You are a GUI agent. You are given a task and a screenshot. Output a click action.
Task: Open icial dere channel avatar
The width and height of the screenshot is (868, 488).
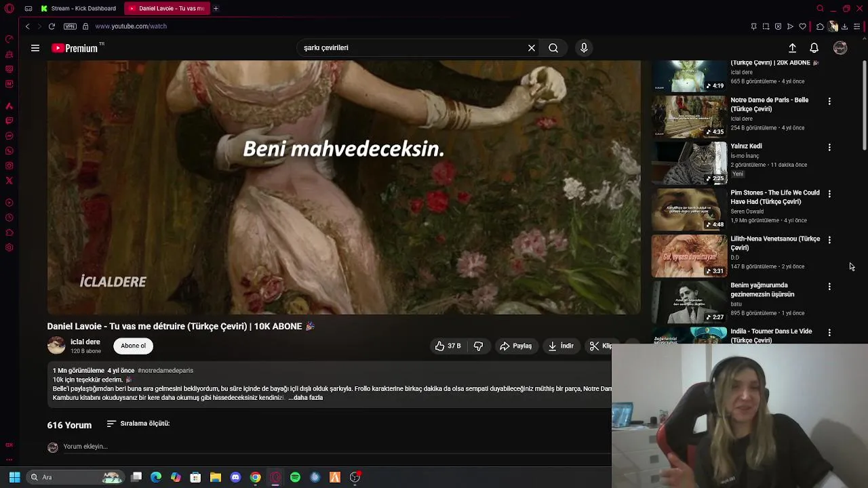(x=56, y=346)
